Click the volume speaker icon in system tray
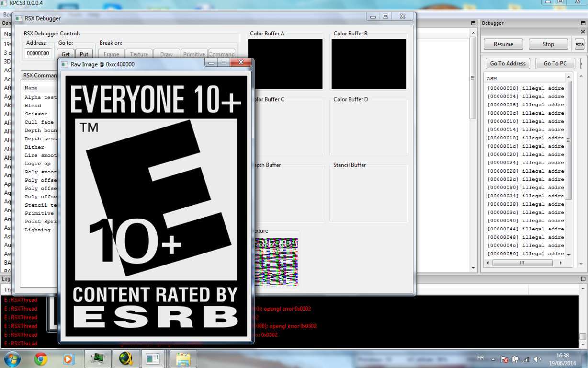This screenshot has height=368, width=588. [537, 359]
